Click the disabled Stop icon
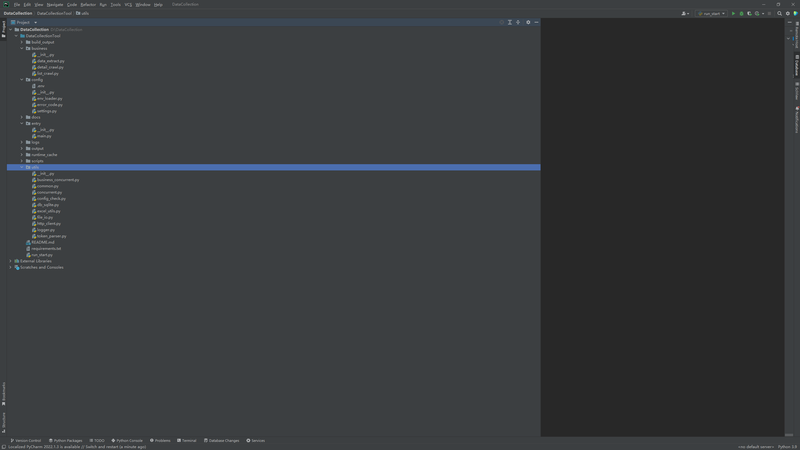Viewport: 800px width, 450px height. pyautogui.click(x=769, y=14)
